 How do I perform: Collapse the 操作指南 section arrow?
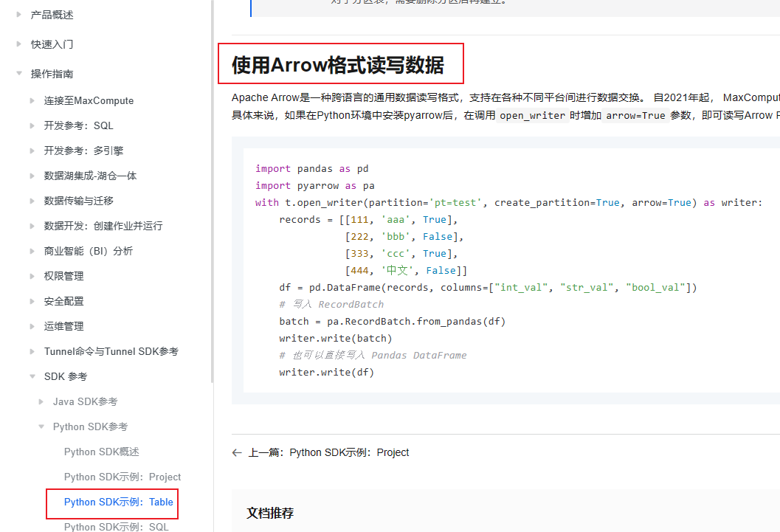pos(19,73)
